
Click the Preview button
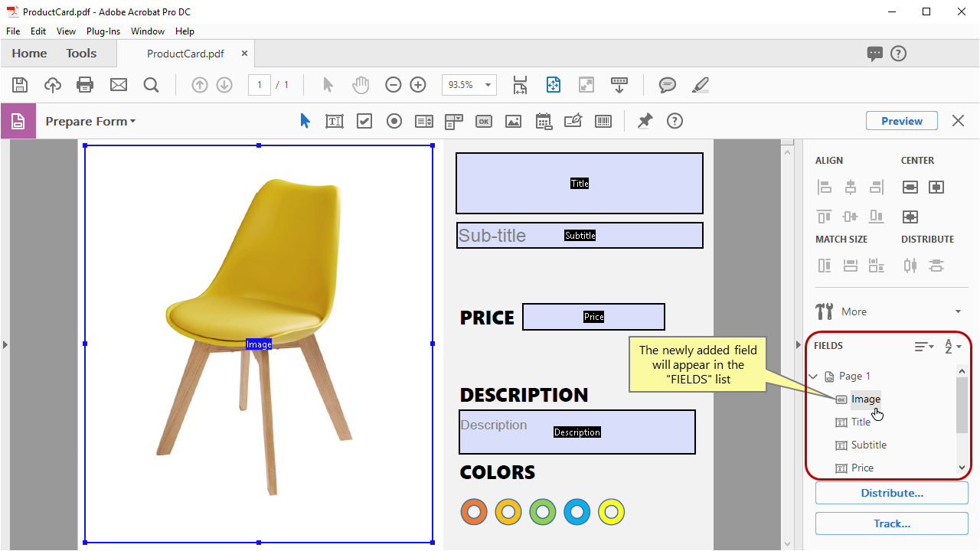pos(902,121)
